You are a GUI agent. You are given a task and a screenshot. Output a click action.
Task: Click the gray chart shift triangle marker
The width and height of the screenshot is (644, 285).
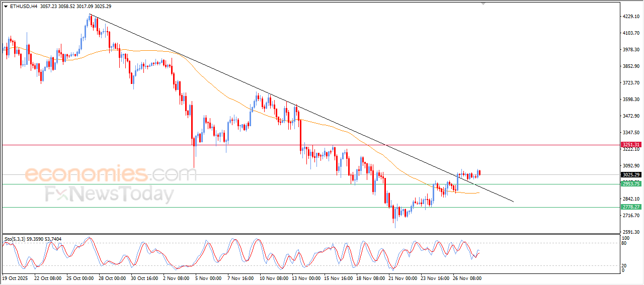[x=484, y=4]
